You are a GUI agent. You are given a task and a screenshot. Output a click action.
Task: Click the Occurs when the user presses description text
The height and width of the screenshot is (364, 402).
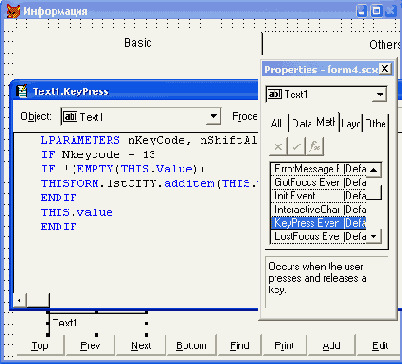[317, 278]
